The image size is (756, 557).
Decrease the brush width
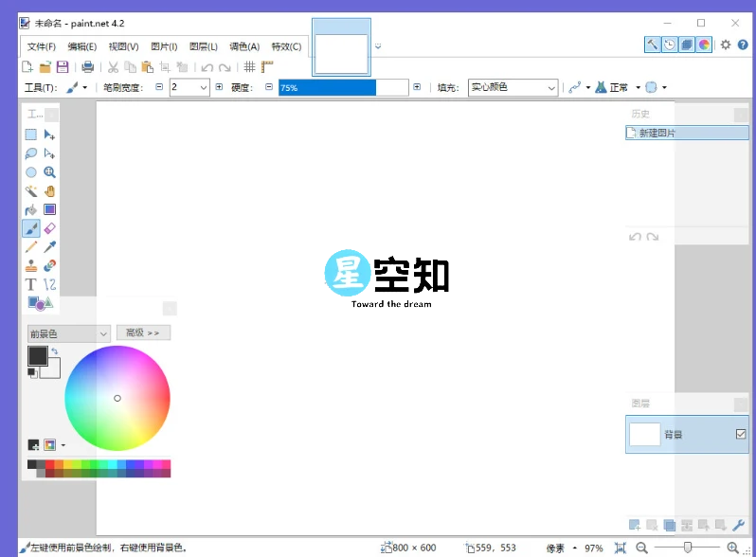point(159,87)
